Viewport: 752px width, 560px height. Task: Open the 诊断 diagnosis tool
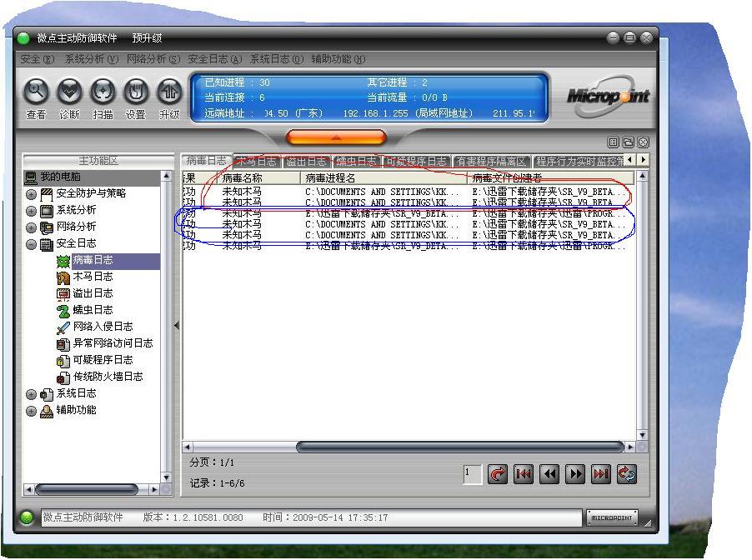[x=69, y=91]
